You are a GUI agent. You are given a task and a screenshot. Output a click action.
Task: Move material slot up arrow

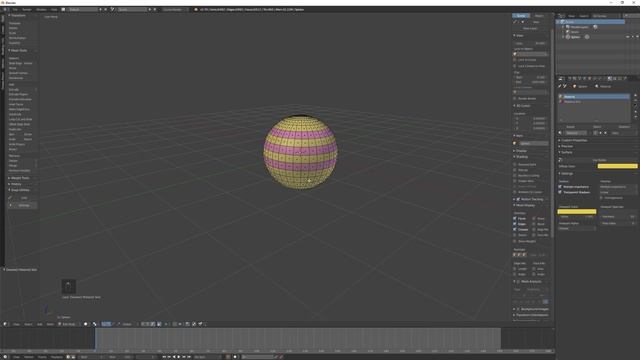pos(636,111)
